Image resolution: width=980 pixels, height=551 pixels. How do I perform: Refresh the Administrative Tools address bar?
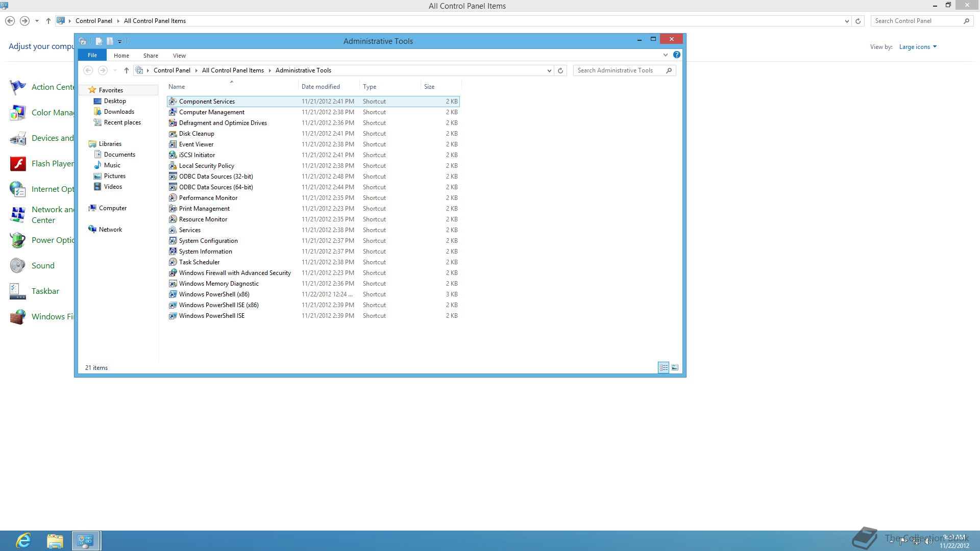coord(560,70)
